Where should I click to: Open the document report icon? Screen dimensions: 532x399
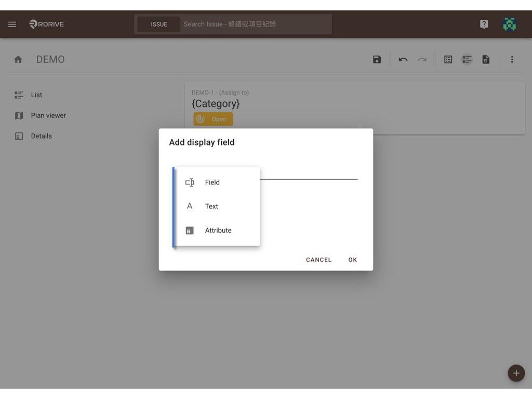pyautogui.click(x=486, y=60)
